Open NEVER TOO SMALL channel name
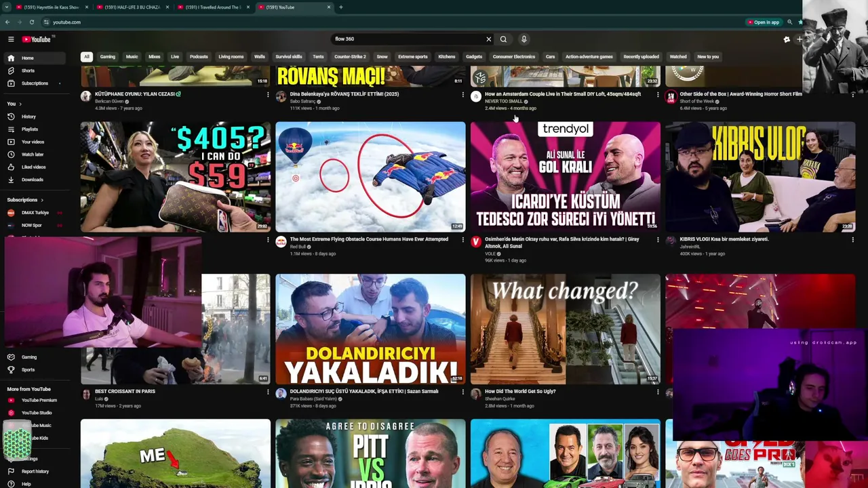The image size is (868, 488). coord(504,102)
